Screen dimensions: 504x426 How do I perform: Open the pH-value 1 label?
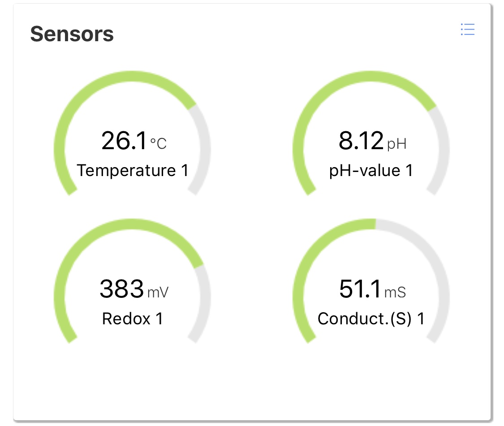(x=371, y=171)
